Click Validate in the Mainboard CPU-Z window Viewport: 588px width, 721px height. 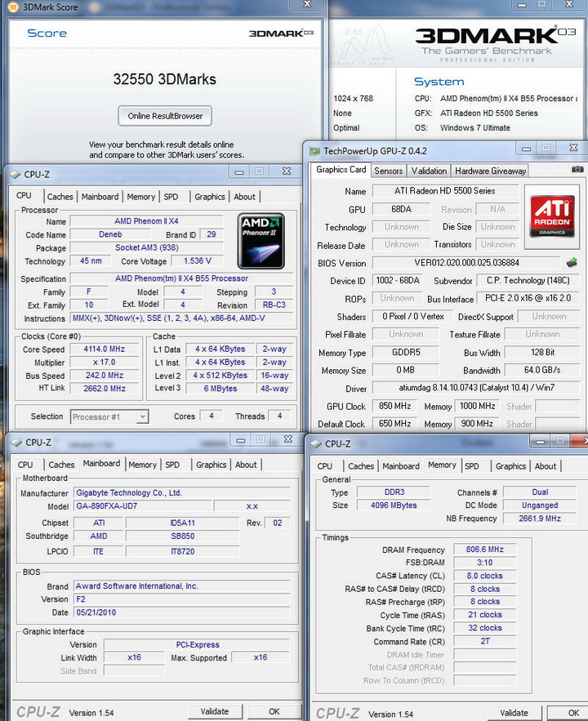click(x=214, y=711)
